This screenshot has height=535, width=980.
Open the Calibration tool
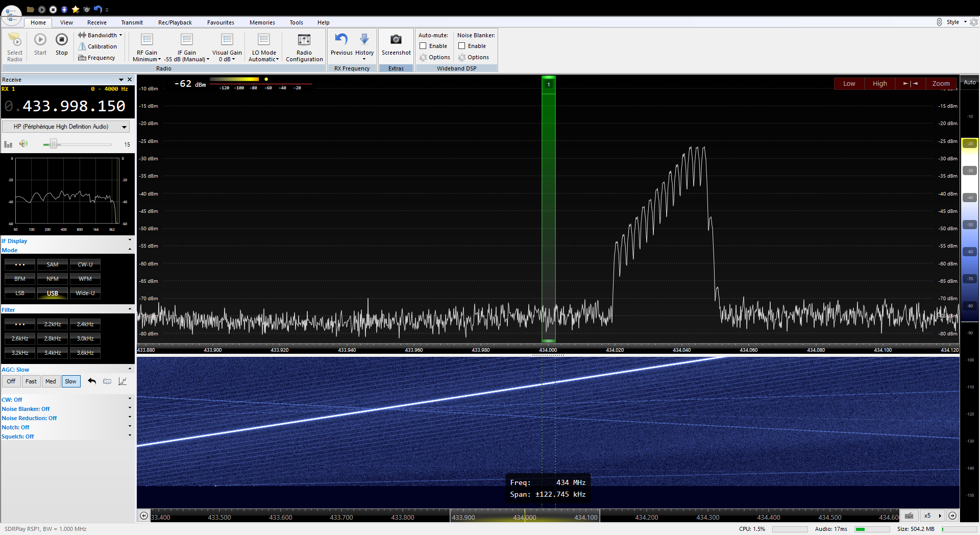[97, 46]
